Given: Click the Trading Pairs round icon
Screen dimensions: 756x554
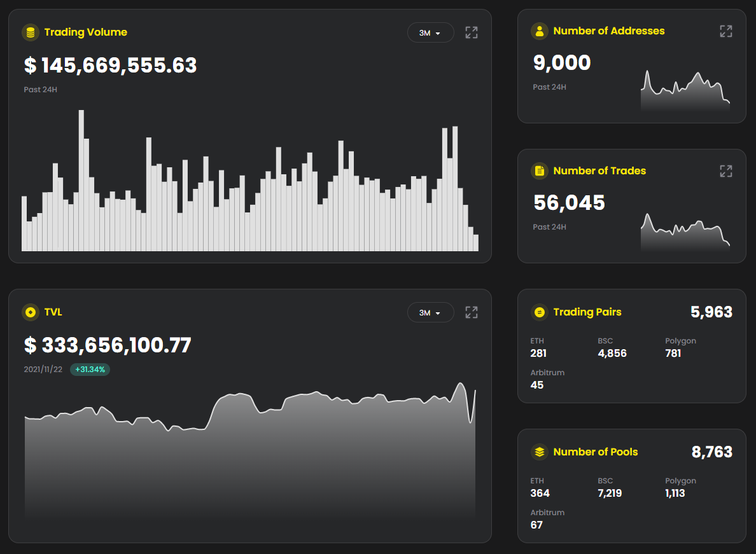Looking at the screenshot, I should tap(540, 312).
